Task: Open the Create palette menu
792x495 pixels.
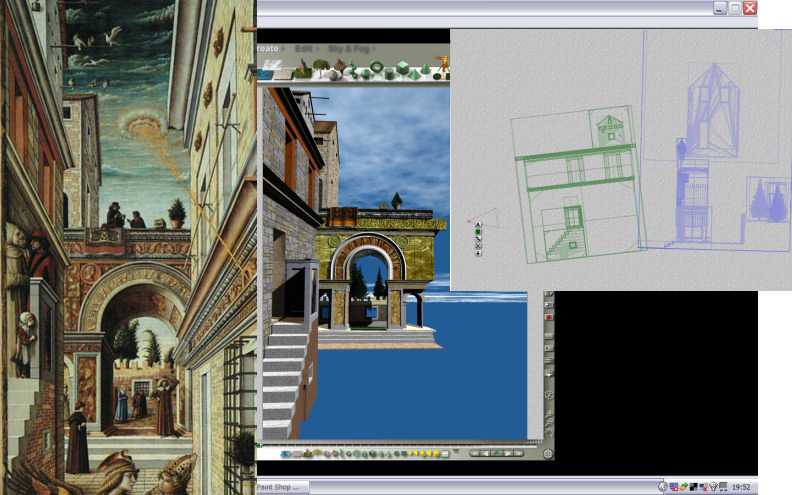Action: click(x=269, y=48)
